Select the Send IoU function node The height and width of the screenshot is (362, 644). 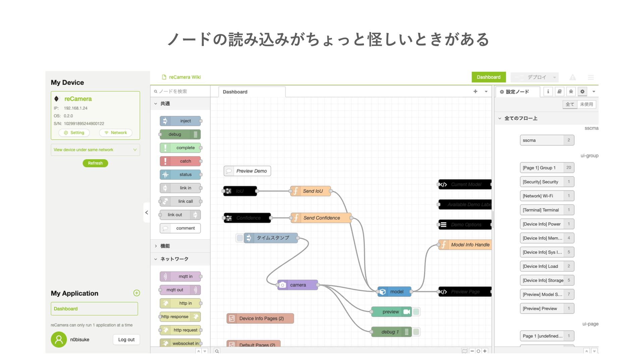tap(311, 191)
